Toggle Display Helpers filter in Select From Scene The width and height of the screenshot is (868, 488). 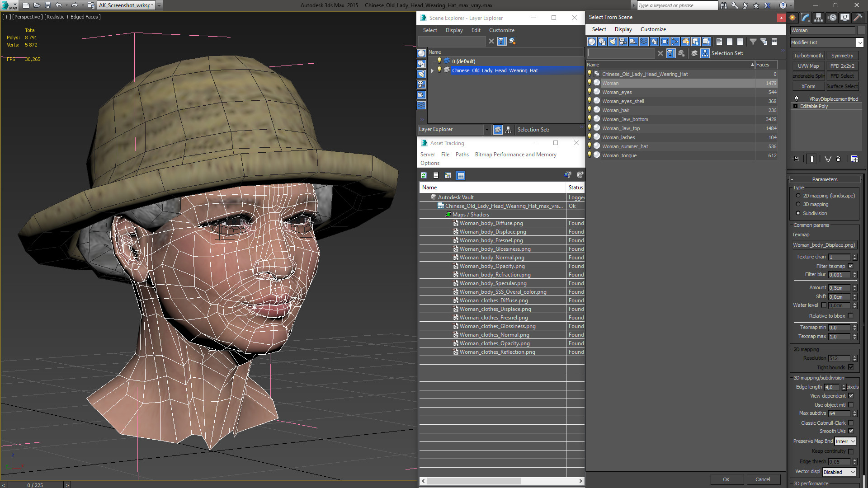point(633,42)
